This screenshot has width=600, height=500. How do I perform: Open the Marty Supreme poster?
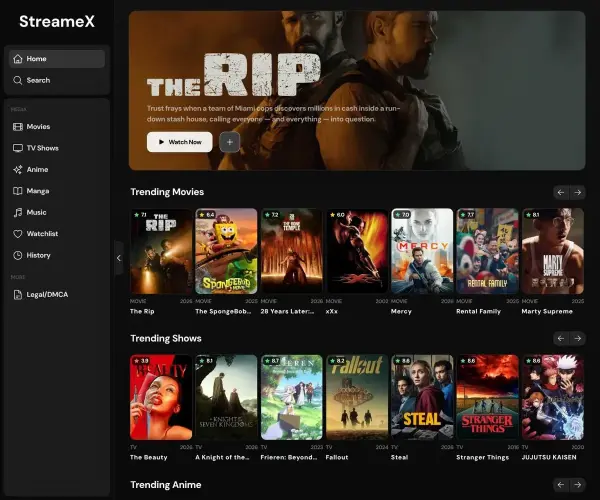point(553,251)
